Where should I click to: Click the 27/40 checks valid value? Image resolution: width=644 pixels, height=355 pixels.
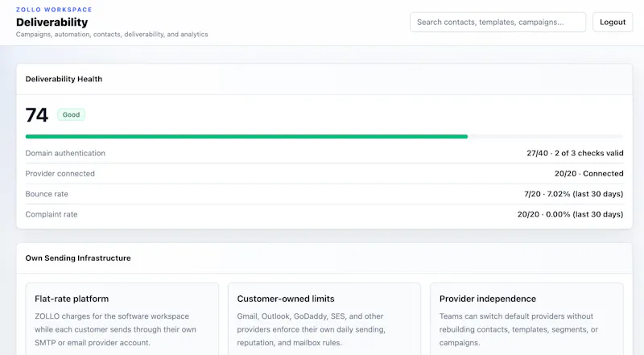[x=575, y=153]
